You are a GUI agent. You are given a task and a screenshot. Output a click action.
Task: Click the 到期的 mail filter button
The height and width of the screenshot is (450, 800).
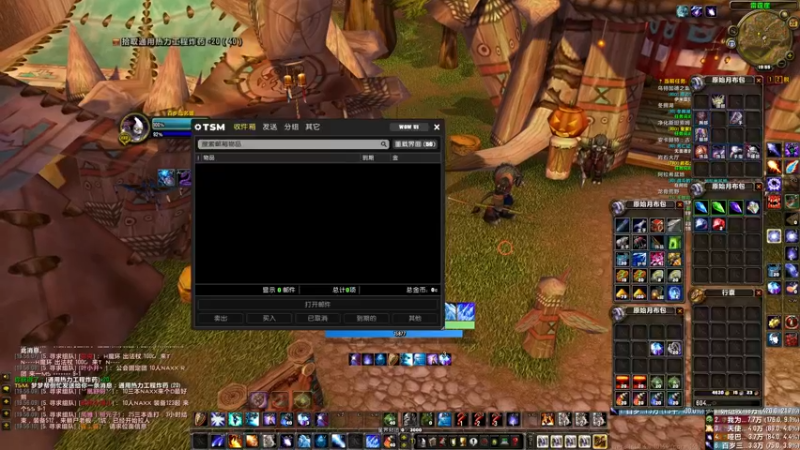pyautogui.click(x=366, y=318)
